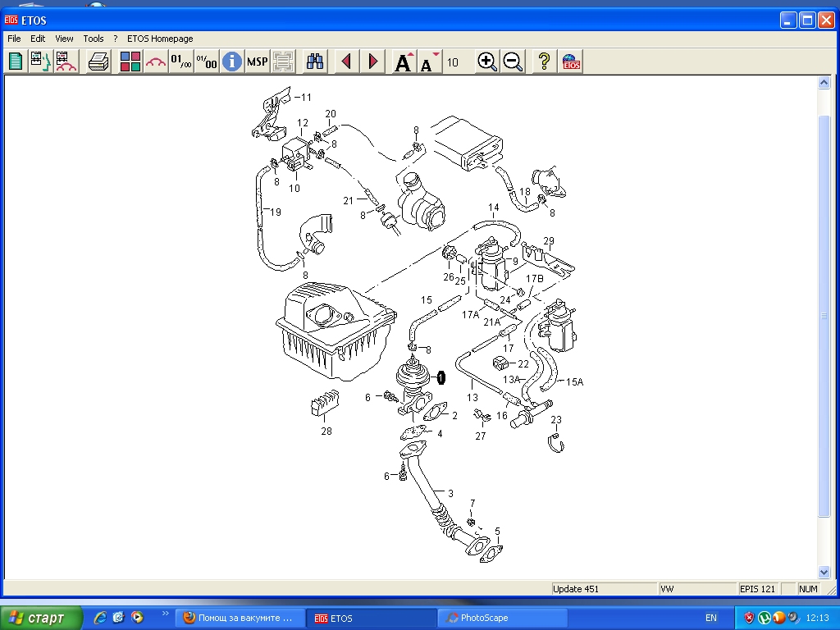Go to previous page with left arrow

click(x=347, y=62)
